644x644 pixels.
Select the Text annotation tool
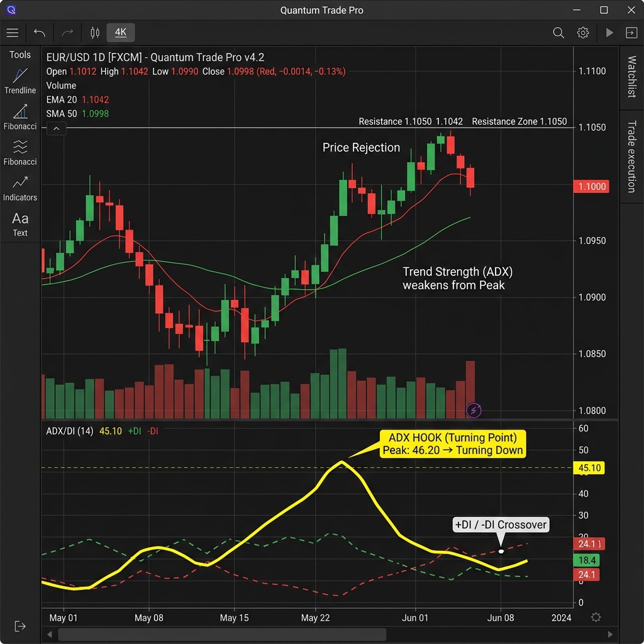pyautogui.click(x=20, y=225)
